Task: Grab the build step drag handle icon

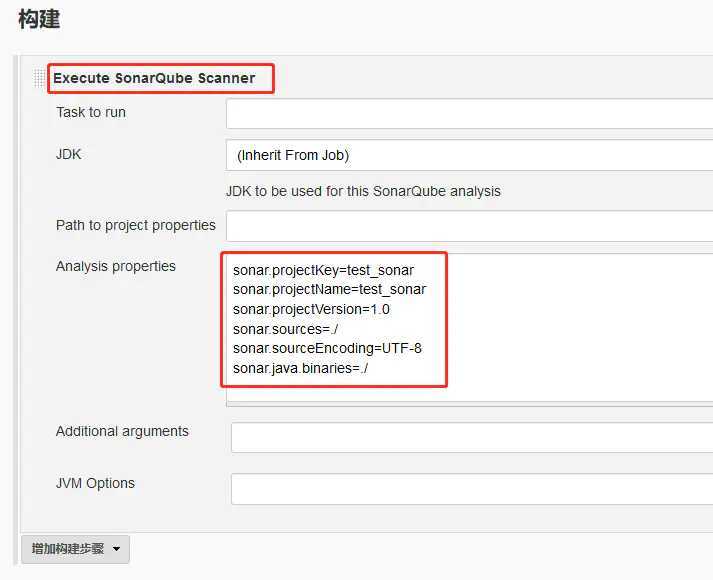Action: 39,78
